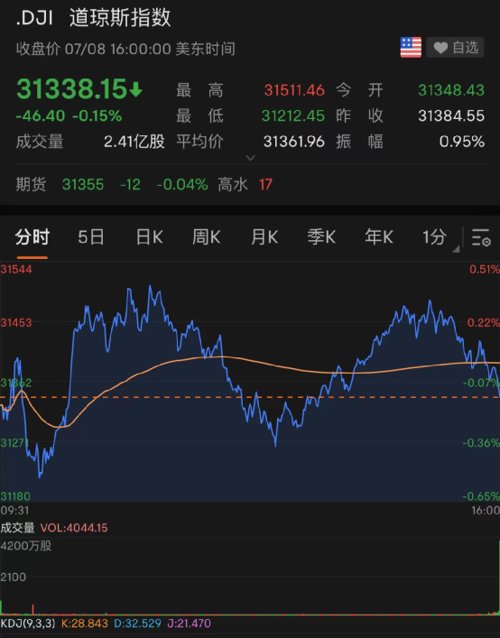Tap the closing time 07/08 16:00:00 label
This screenshot has height=638, width=500.
pyautogui.click(x=125, y=49)
